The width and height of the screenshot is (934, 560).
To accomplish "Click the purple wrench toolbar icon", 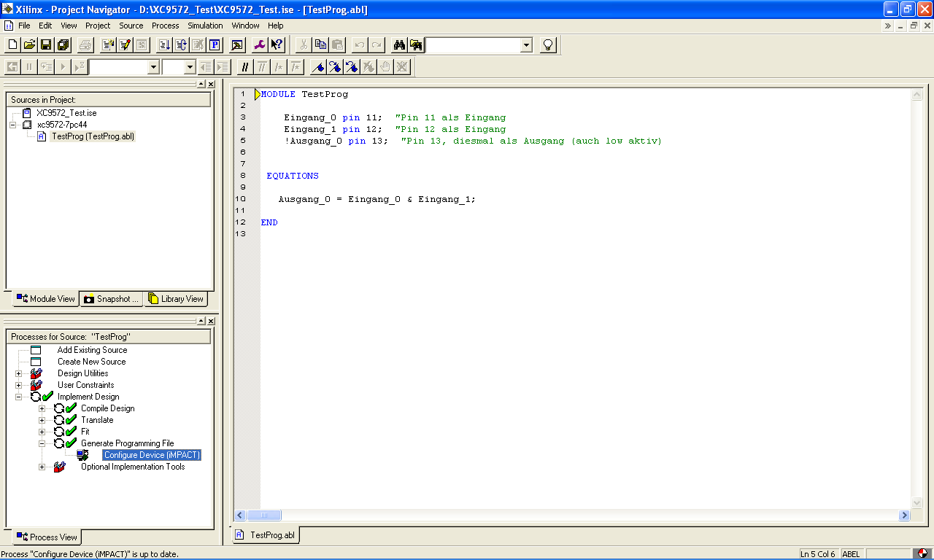I will 260,45.
